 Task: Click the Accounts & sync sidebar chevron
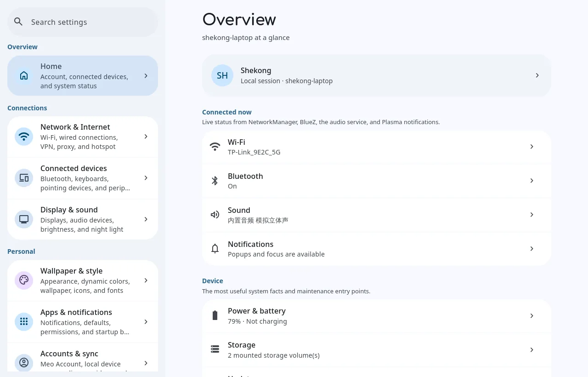(146, 363)
